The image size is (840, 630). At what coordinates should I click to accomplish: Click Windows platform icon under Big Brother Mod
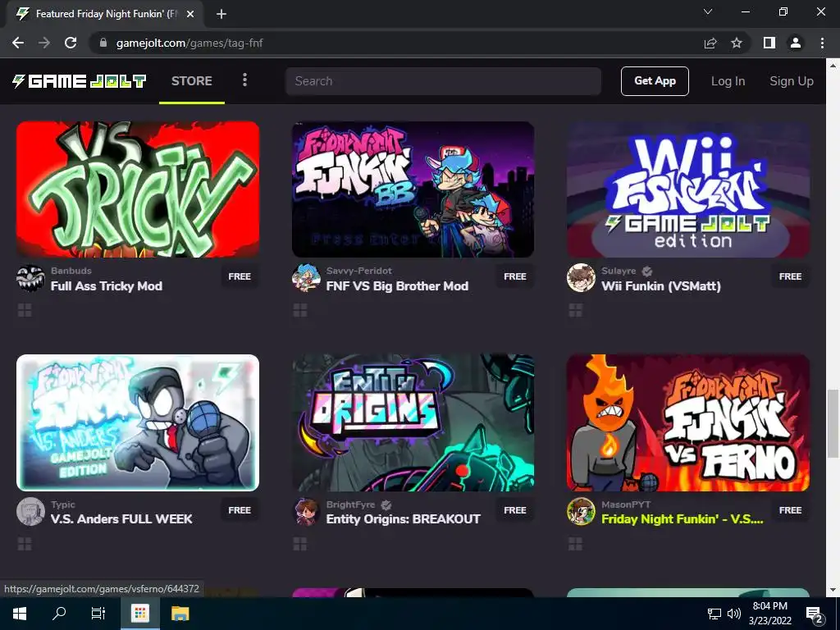pos(300,310)
